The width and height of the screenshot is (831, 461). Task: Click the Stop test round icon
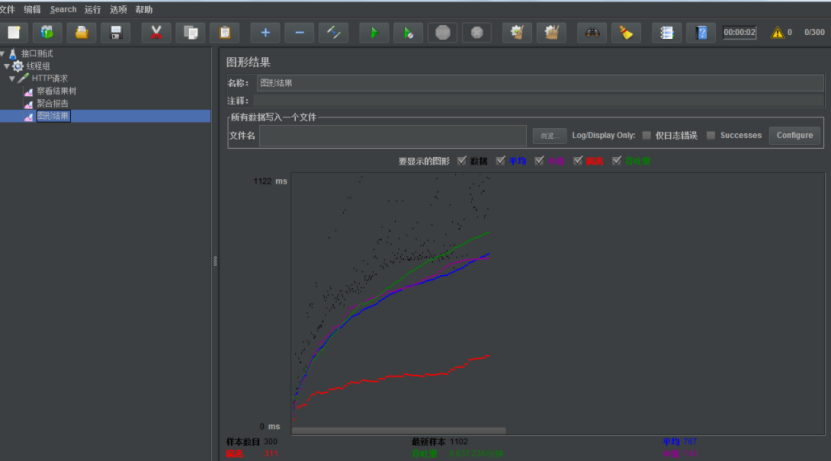(443, 32)
